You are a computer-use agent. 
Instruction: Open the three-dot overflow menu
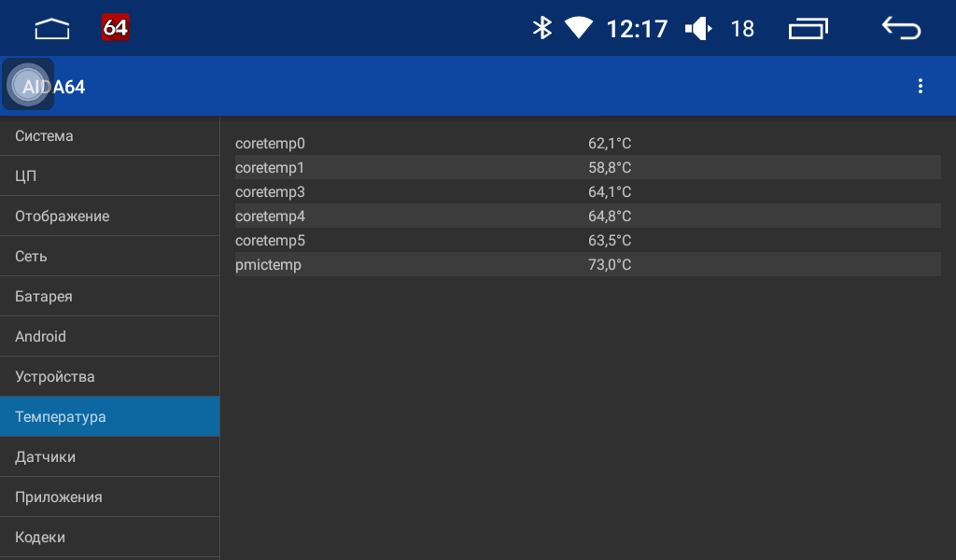[x=921, y=87]
